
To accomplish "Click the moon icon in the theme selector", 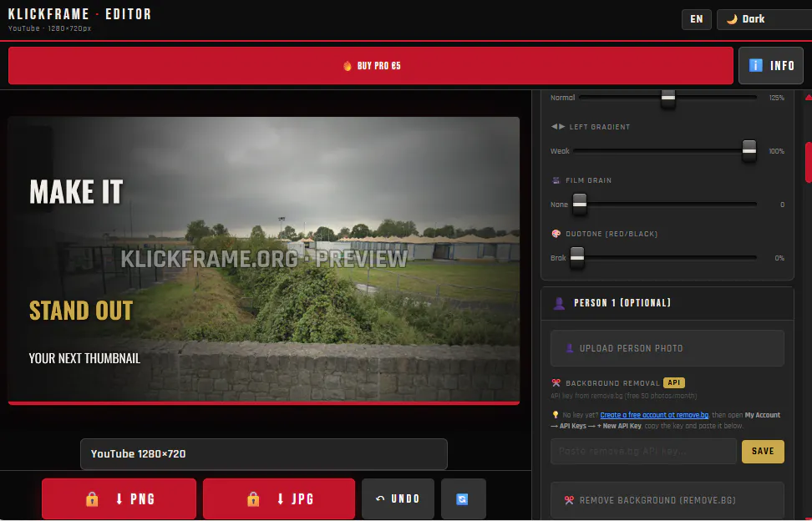I will pyautogui.click(x=731, y=19).
